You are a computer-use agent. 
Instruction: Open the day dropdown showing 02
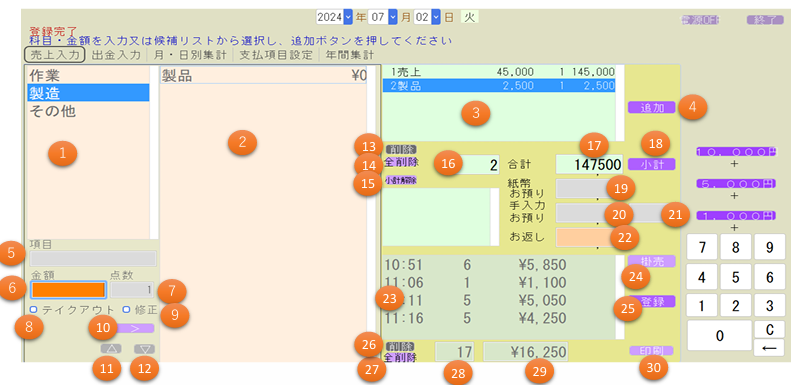[427, 17]
